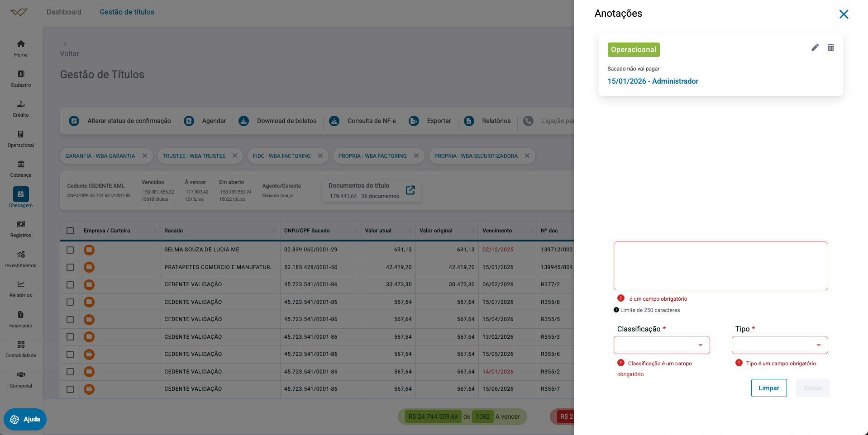This screenshot has width=868, height=435.
Task: Open the Ajuda help button
Action: 25,419
